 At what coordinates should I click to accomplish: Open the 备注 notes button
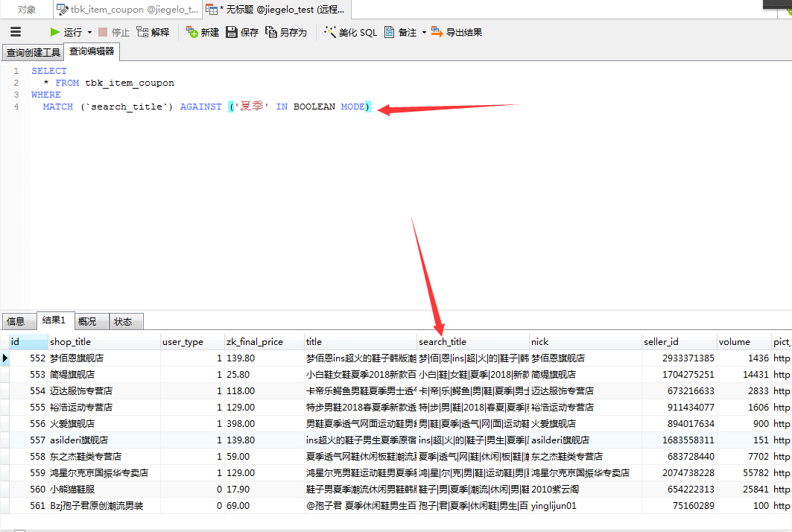(x=401, y=32)
